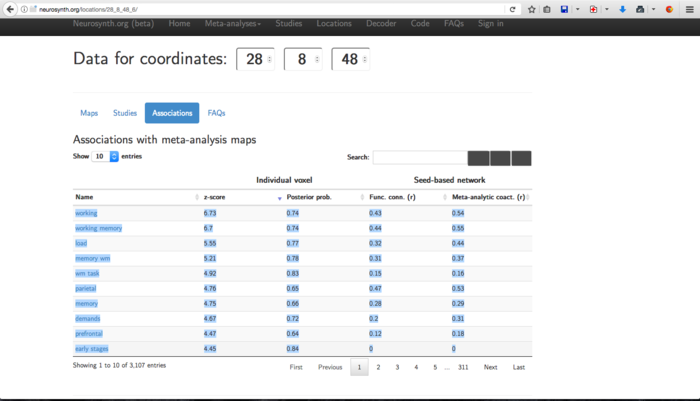Click the table Search input field
Screen dimensions: 700x401
tap(419, 158)
